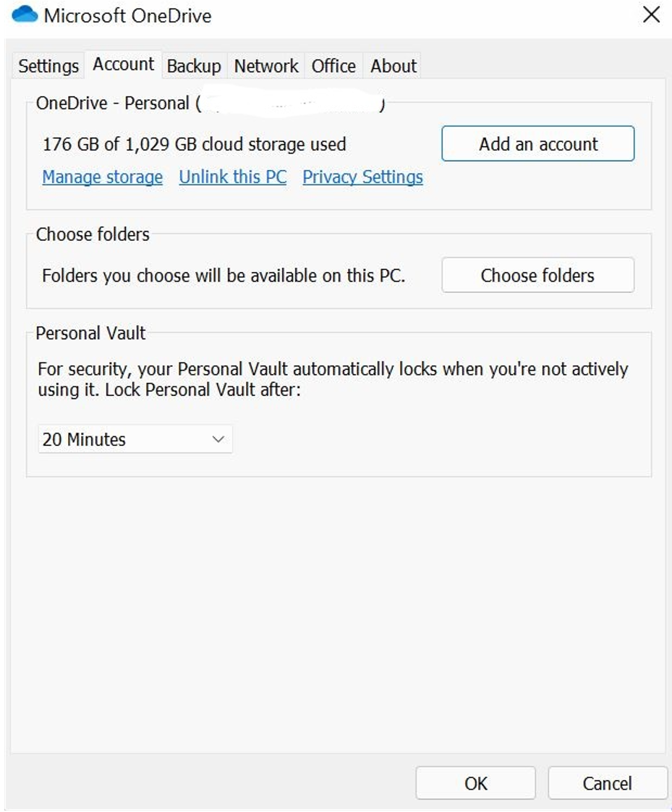The image size is (672, 812).
Task: Open the 20 Minutes lock time dropdown
Action: (x=135, y=439)
